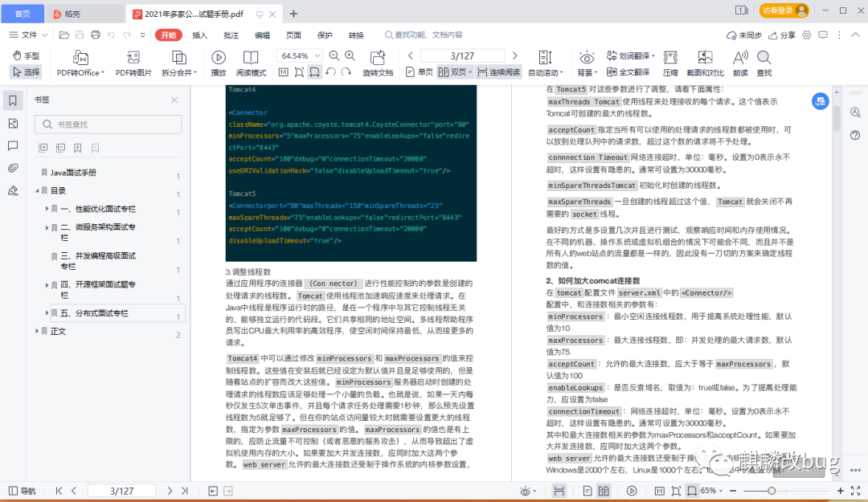Adjust the zoom slider in status bar
This screenshot has width=868, height=502.
coord(771,491)
